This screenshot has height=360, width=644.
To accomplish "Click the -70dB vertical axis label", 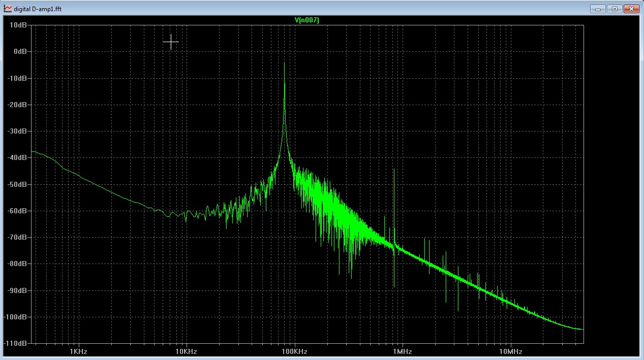I will tap(17, 237).
